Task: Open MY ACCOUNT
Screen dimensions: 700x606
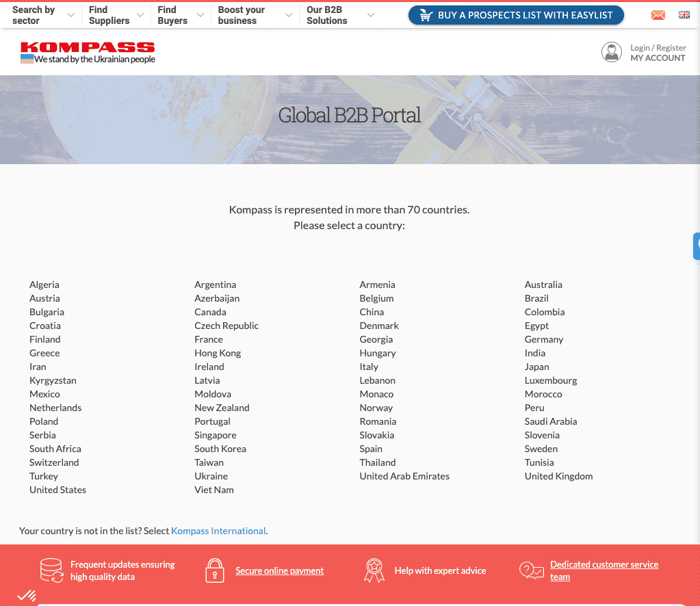Action: coord(658,58)
